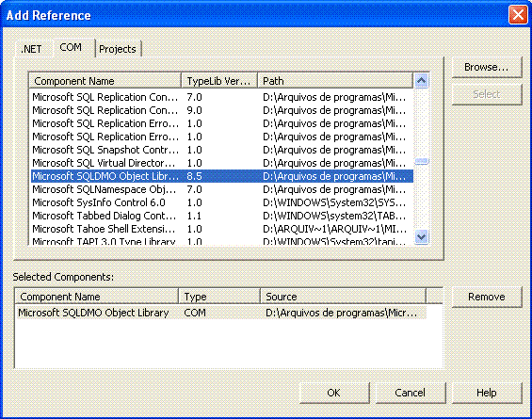Select Microsoft SQLNamespace Obj... row
This screenshot has height=419, width=532.
pyautogui.click(x=222, y=189)
